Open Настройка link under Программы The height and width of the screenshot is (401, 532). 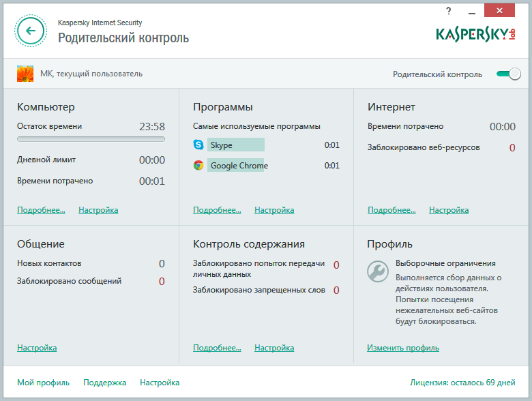point(274,210)
